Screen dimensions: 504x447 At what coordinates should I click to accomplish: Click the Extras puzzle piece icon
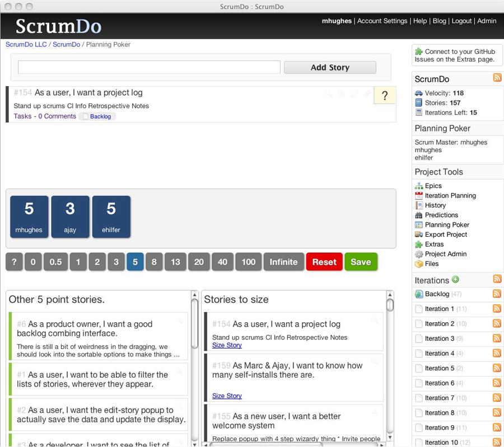(418, 244)
